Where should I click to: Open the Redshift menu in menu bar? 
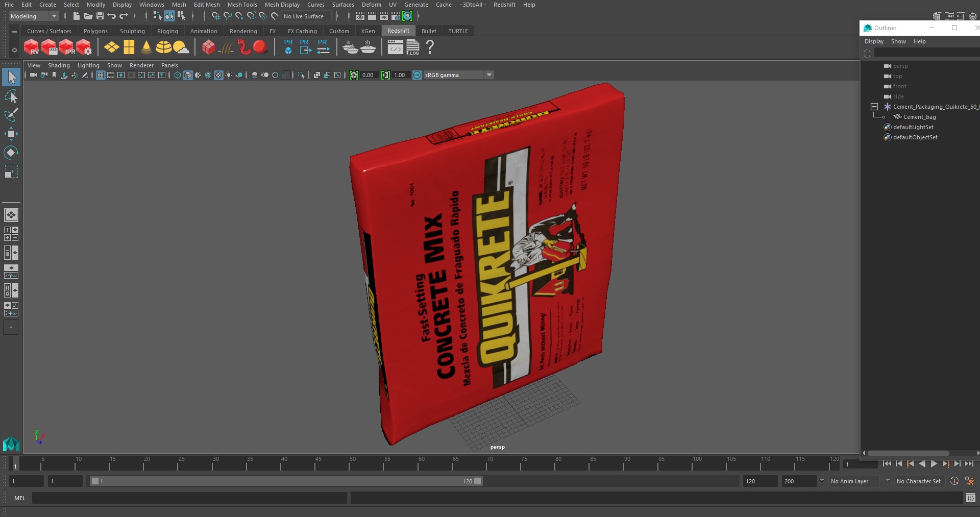pyautogui.click(x=504, y=5)
